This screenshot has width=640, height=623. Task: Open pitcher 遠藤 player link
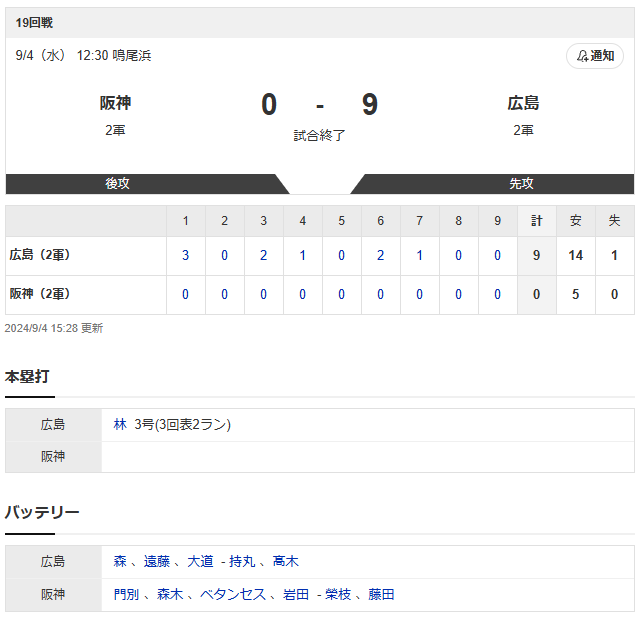157,561
